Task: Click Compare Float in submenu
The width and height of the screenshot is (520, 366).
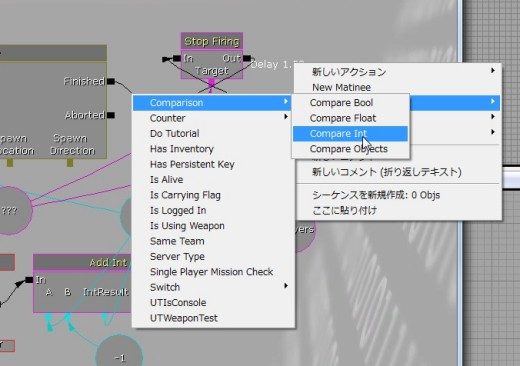Action: pyautogui.click(x=350, y=118)
